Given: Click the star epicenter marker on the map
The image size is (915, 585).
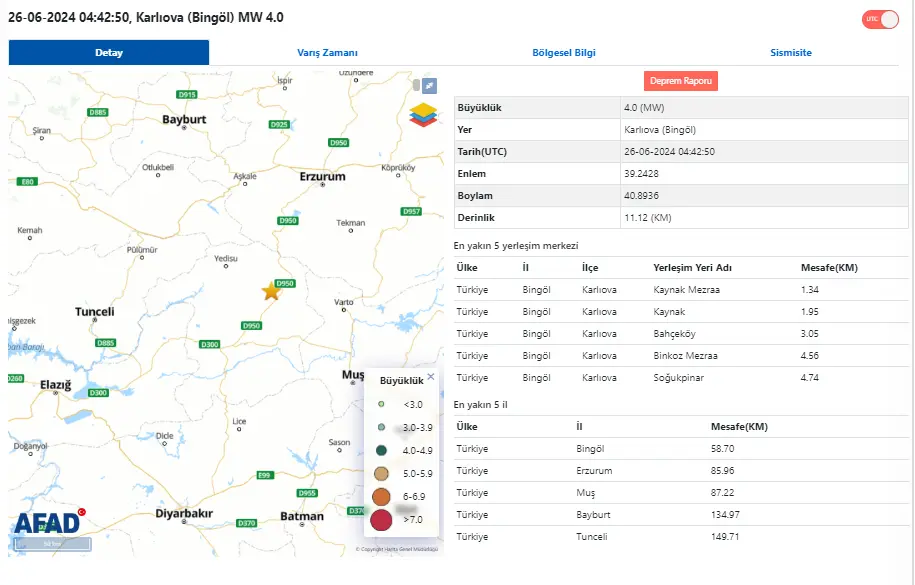Looking at the screenshot, I should (271, 291).
